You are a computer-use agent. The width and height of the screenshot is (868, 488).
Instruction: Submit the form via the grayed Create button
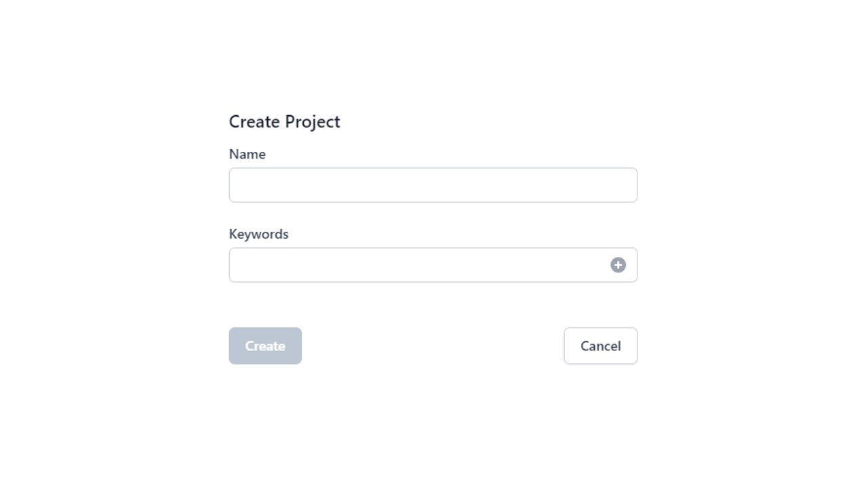point(265,346)
